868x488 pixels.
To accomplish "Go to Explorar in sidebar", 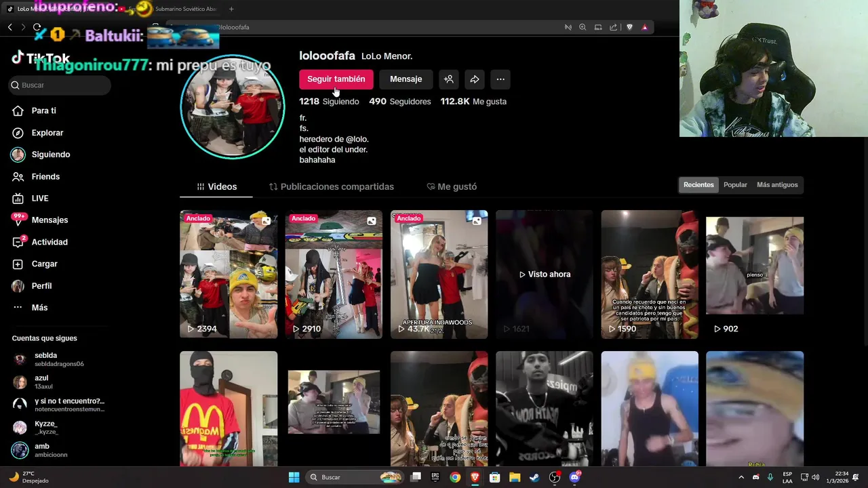I will click(x=47, y=133).
